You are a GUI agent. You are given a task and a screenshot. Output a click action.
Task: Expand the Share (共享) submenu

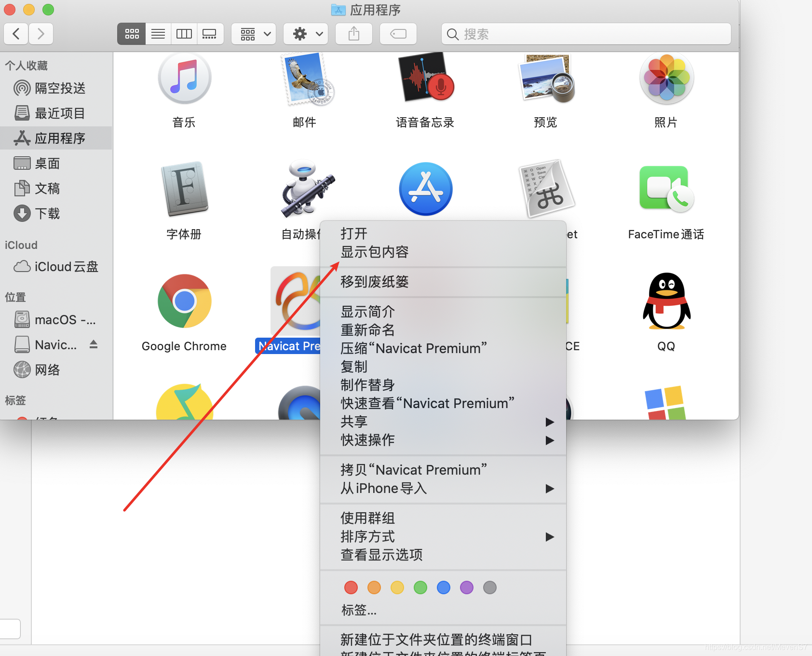(x=443, y=422)
